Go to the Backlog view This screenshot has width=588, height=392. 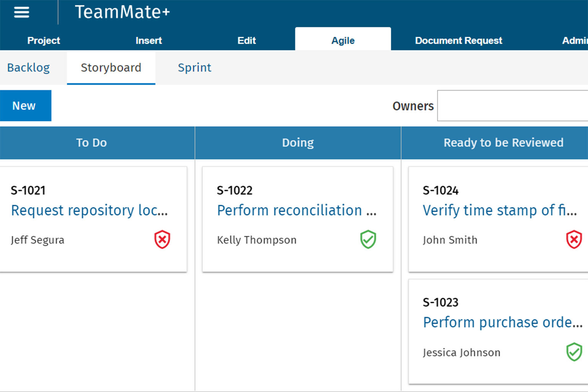point(28,68)
